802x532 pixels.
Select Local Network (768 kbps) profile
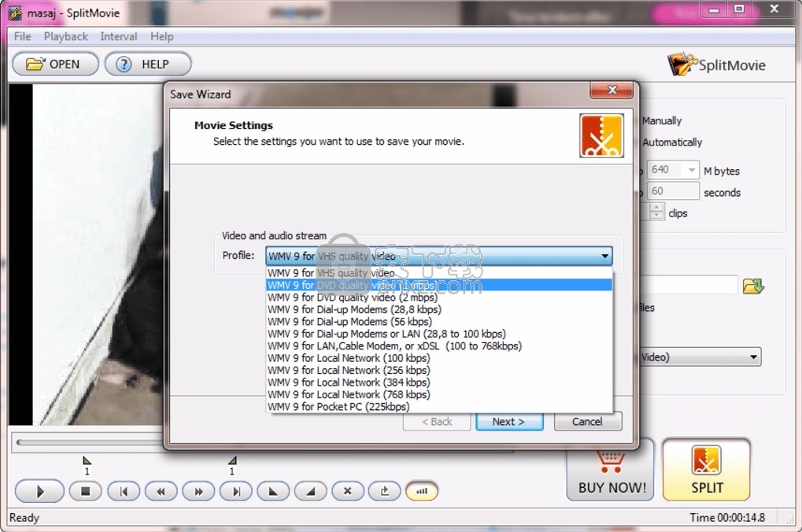pyautogui.click(x=439, y=394)
